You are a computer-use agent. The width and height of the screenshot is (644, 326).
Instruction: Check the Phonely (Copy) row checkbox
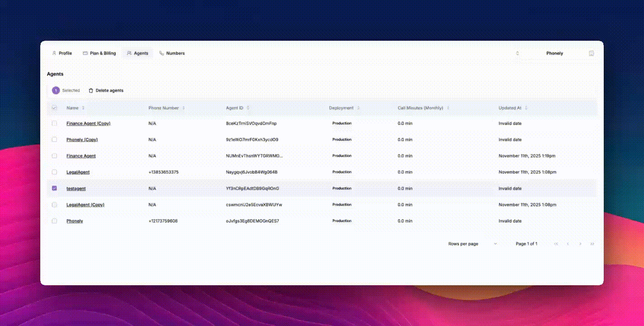(54, 139)
